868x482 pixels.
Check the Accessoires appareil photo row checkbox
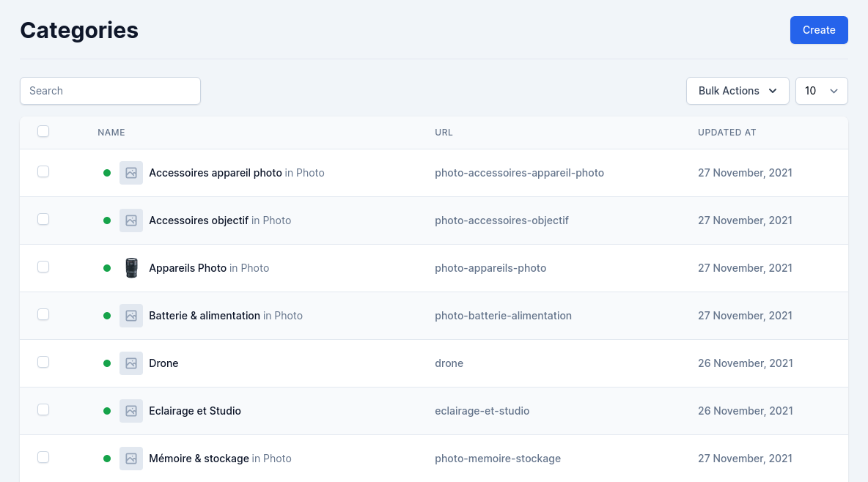coord(43,171)
